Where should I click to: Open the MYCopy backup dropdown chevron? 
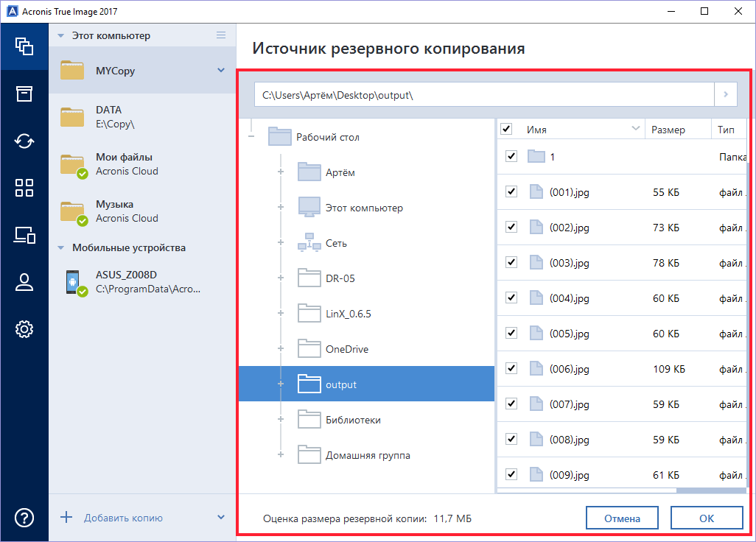221,71
